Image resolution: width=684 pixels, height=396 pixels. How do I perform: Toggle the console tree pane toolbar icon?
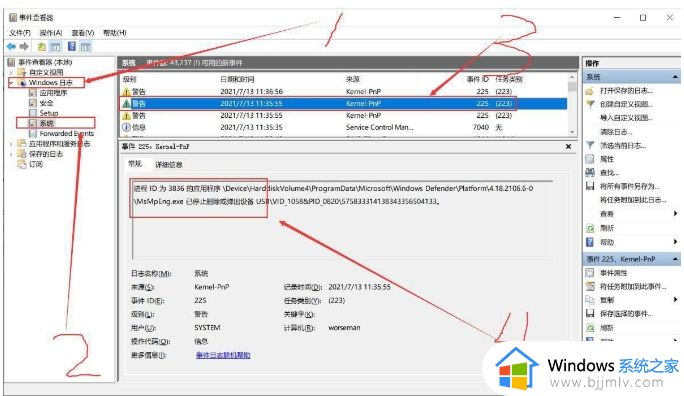[x=55, y=46]
